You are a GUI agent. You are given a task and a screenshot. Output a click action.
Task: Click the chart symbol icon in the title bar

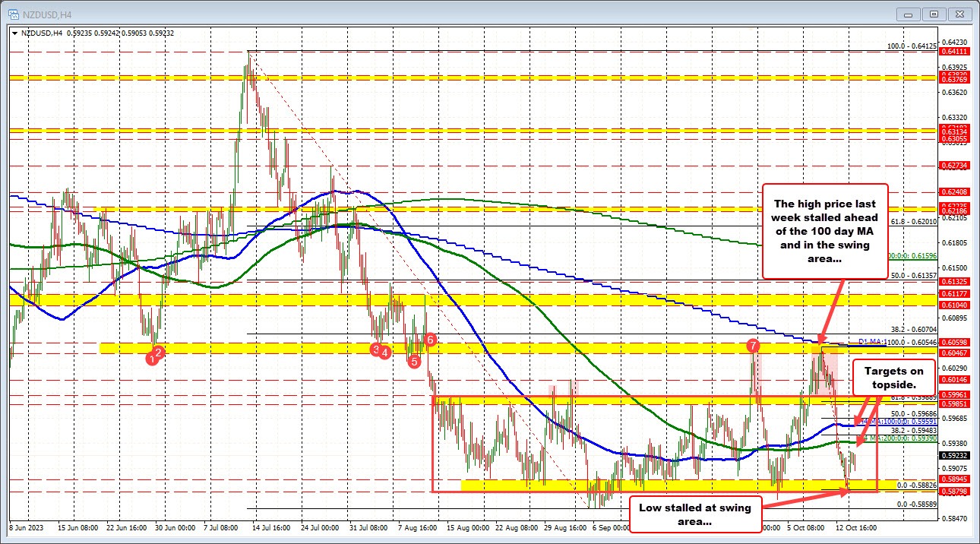point(15,14)
